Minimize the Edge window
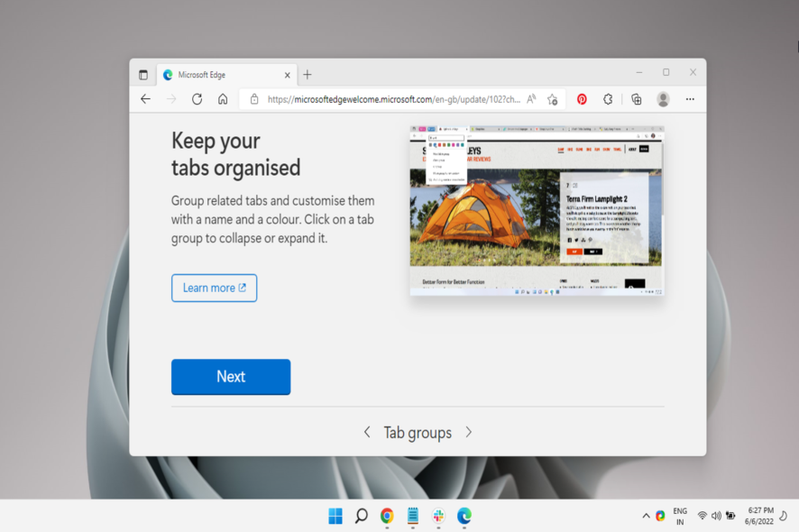The width and height of the screenshot is (799, 532). (x=639, y=72)
